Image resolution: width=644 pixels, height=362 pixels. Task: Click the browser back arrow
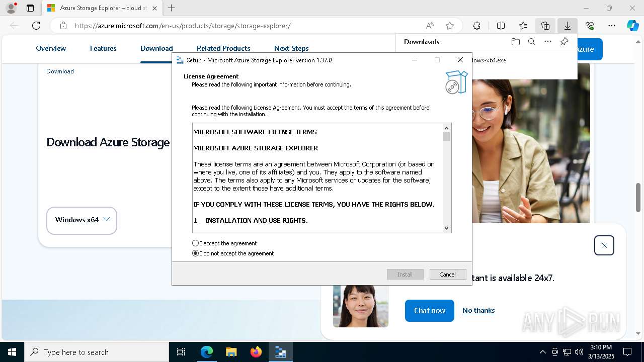[14, 26]
